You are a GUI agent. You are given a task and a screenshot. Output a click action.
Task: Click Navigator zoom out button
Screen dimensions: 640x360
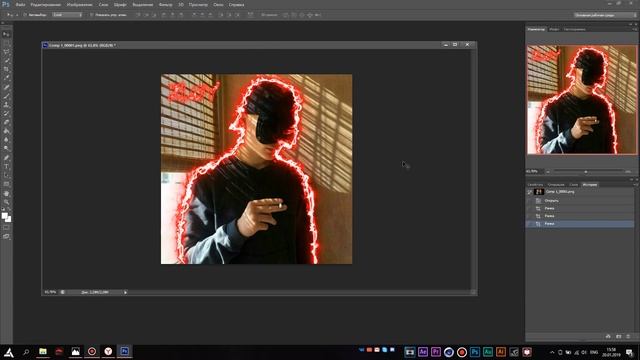tap(548, 171)
